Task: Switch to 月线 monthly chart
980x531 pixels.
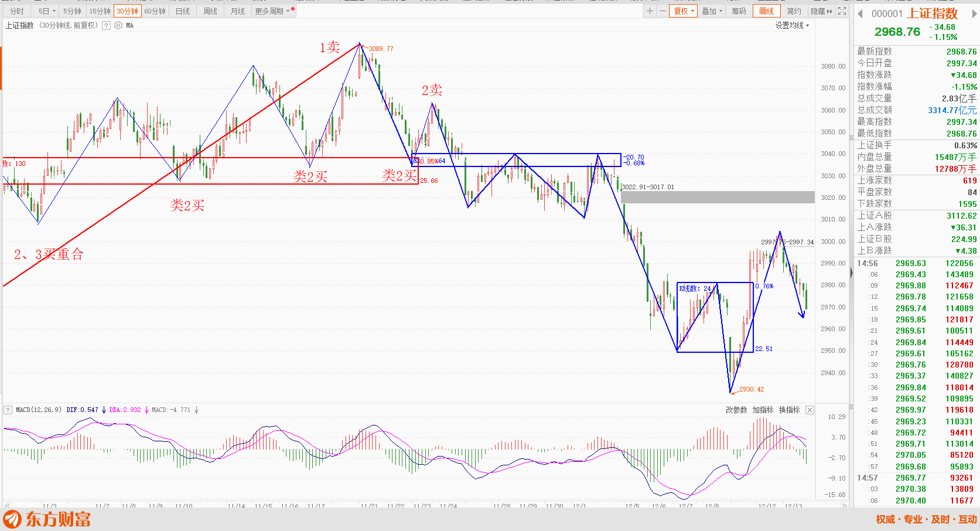Action: (238, 11)
